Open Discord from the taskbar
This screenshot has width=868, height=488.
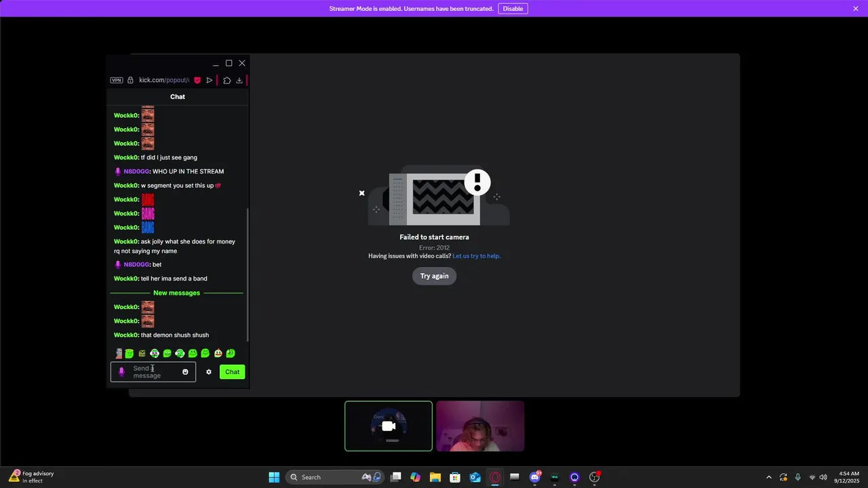click(535, 477)
